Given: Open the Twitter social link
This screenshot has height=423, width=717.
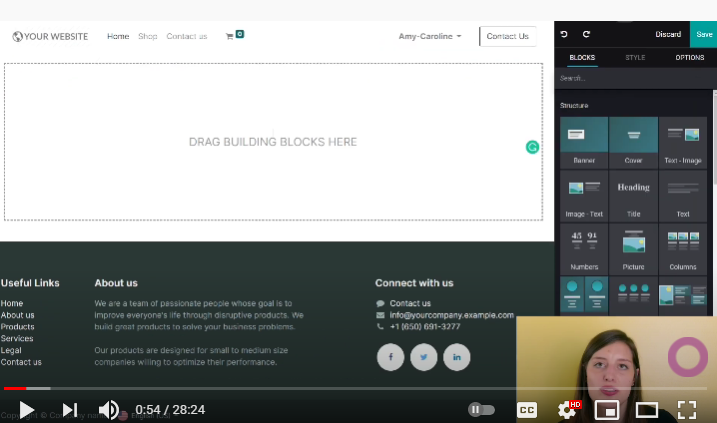Looking at the screenshot, I should (424, 357).
